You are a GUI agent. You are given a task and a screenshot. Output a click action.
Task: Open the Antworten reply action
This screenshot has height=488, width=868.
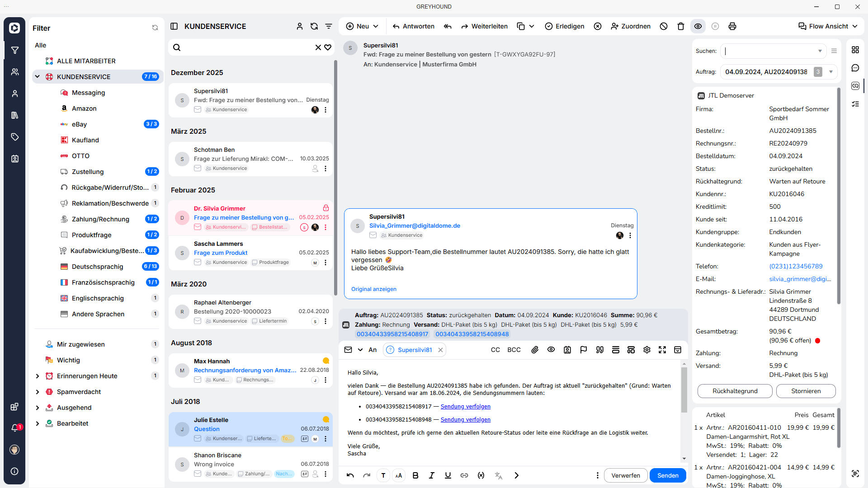[413, 26]
